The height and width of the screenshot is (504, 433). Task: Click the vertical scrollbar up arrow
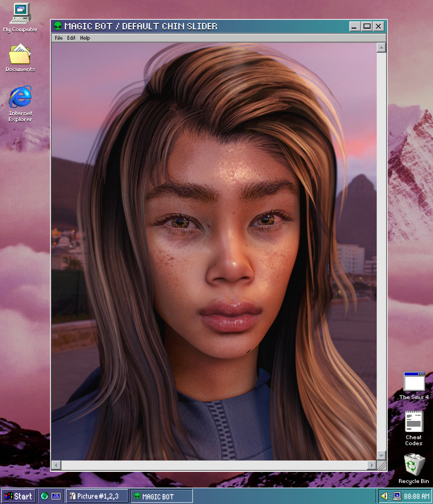(x=381, y=48)
